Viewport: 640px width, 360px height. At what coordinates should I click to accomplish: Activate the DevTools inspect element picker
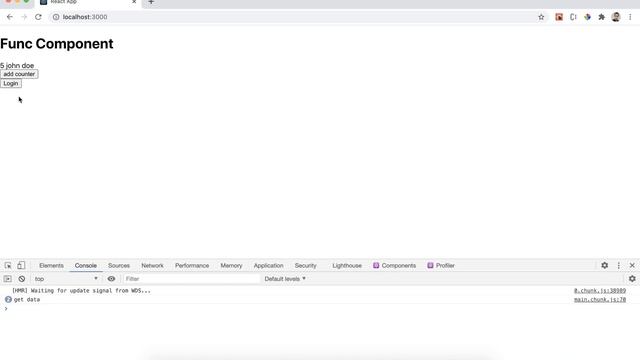click(8, 265)
